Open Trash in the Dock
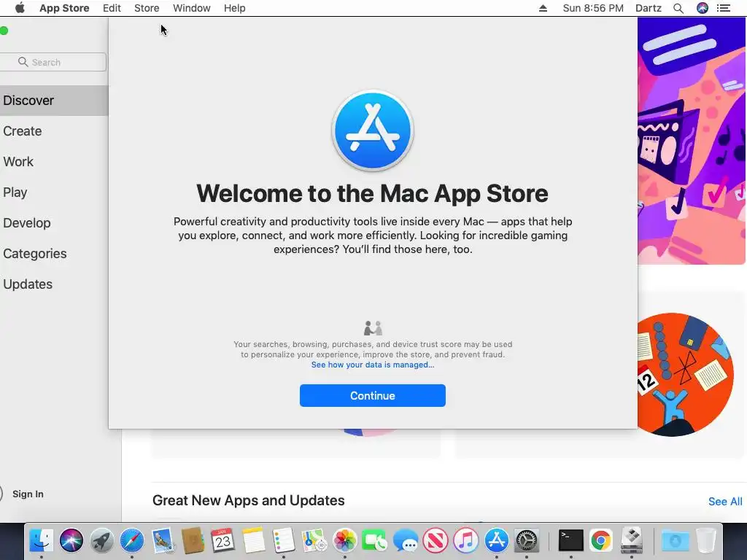 (x=706, y=541)
